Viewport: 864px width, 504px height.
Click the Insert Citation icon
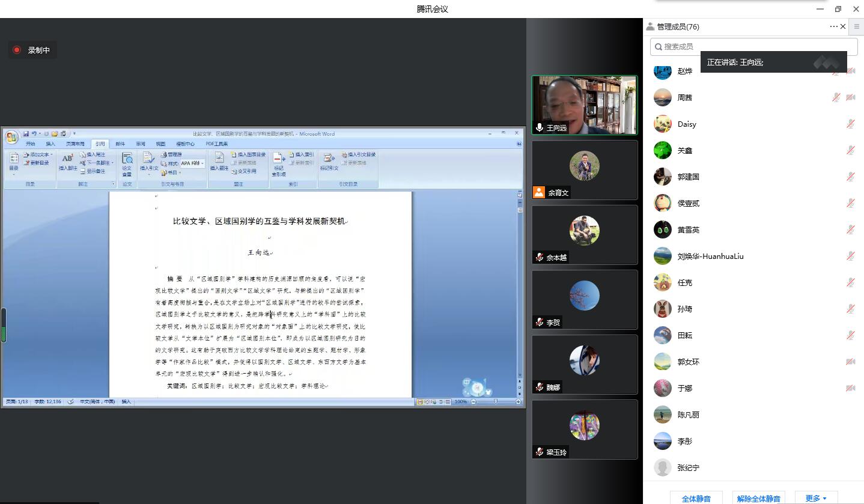tap(148, 160)
